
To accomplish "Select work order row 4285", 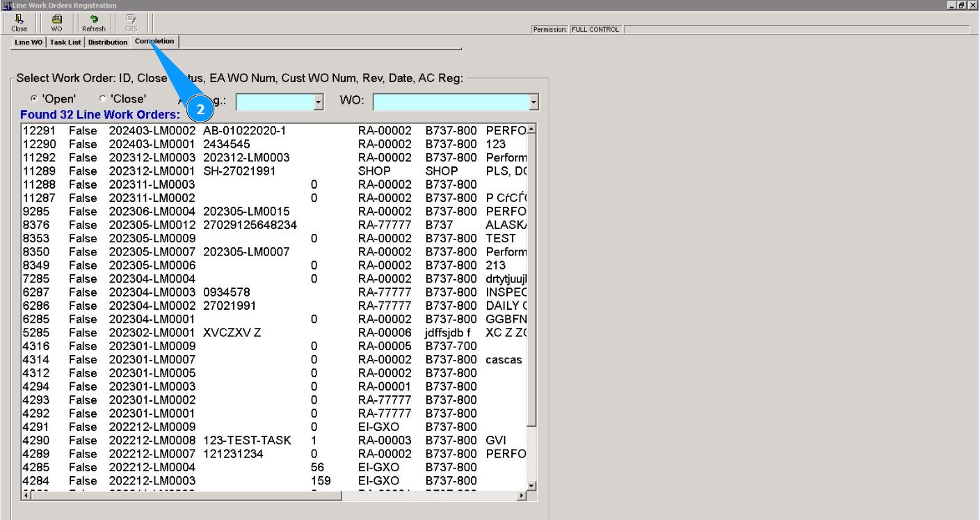I will point(274,467).
